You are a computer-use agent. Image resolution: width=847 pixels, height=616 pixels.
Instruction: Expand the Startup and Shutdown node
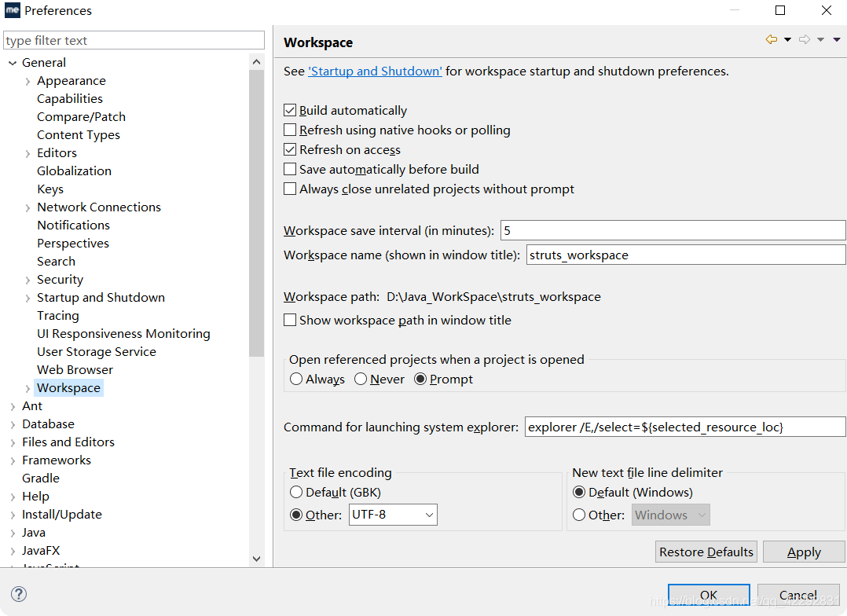27,299
